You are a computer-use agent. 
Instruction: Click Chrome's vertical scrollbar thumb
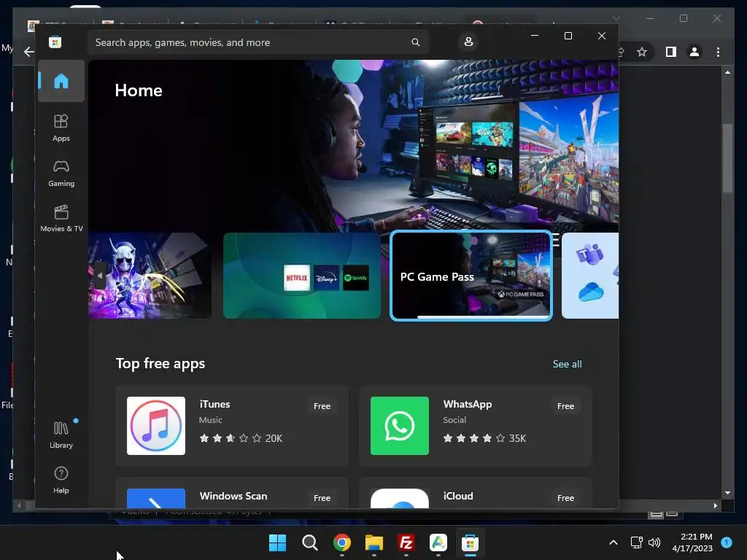pos(727,157)
